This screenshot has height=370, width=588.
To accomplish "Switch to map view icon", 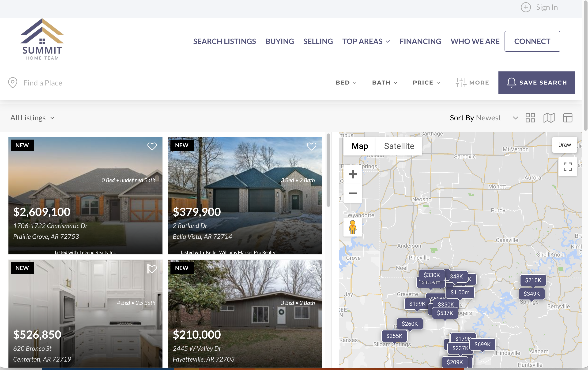I will tap(549, 118).
